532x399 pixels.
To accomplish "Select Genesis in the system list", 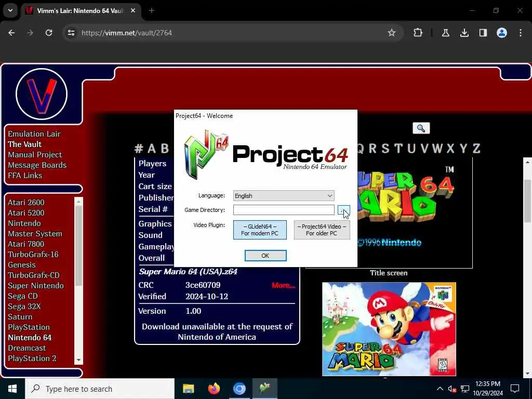I will [x=22, y=264].
